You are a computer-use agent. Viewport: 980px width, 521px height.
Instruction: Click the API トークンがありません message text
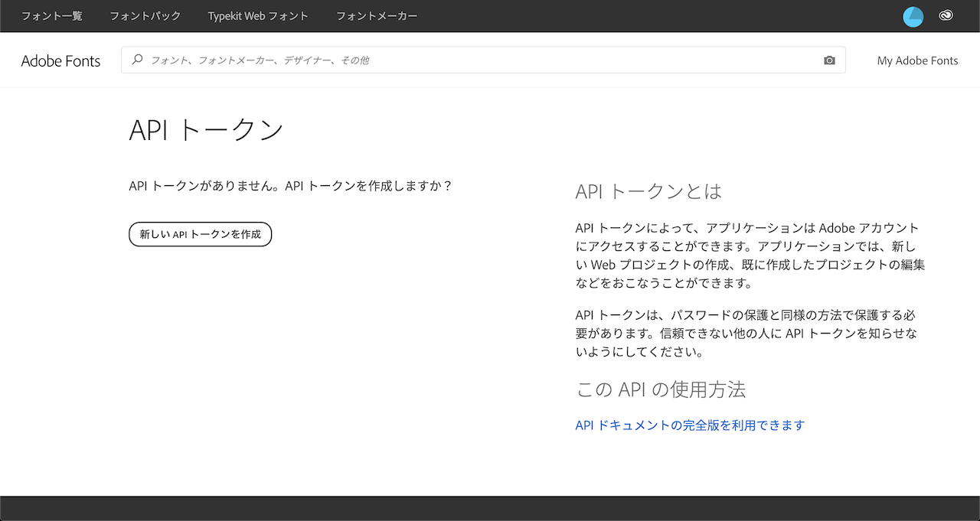click(291, 186)
